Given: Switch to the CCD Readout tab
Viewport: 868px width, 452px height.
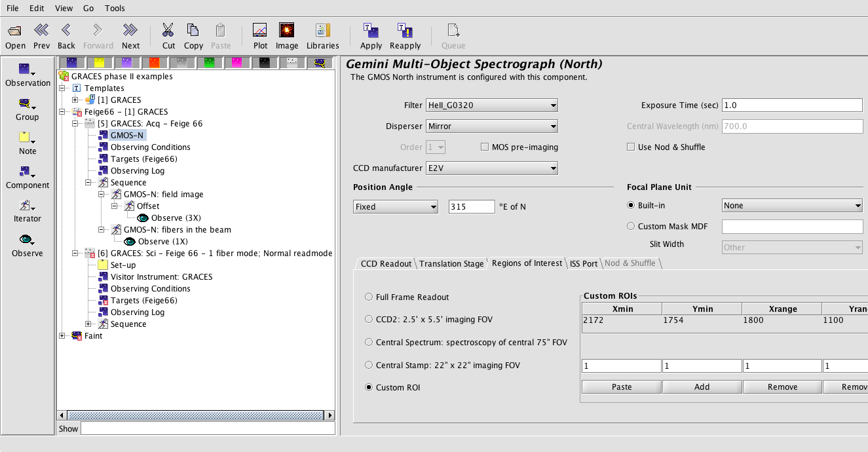Looking at the screenshot, I should coord(387,263).
